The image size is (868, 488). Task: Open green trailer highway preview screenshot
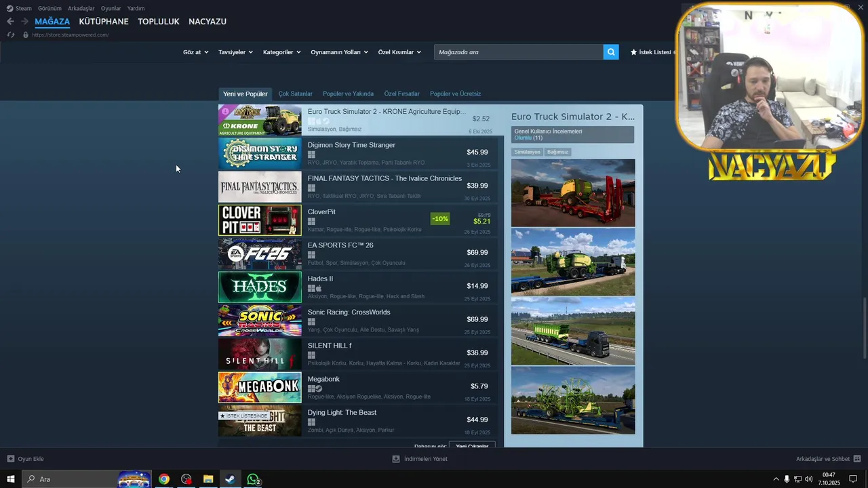pos(573,331)
